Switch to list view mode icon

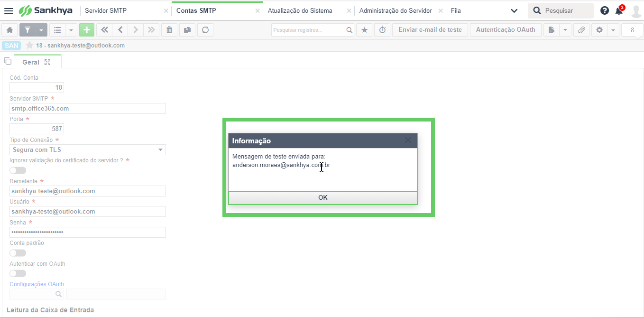pyautogui.click(x=57, y=30)
